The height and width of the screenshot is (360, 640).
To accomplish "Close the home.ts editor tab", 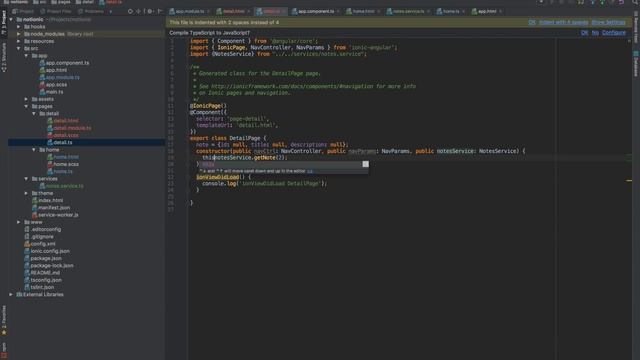I will [x=463, y=11].
